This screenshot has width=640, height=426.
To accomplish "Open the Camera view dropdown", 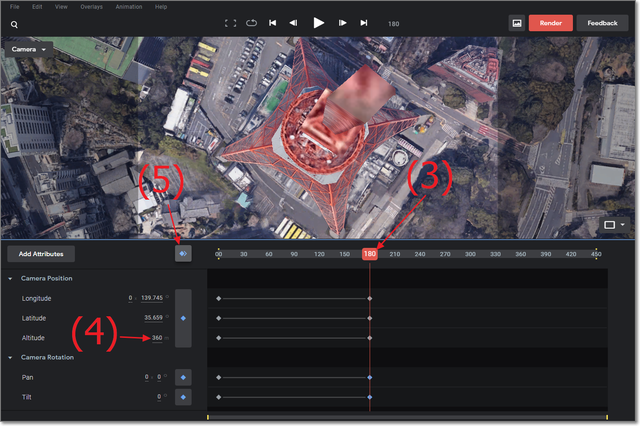I will click(31, 48).
